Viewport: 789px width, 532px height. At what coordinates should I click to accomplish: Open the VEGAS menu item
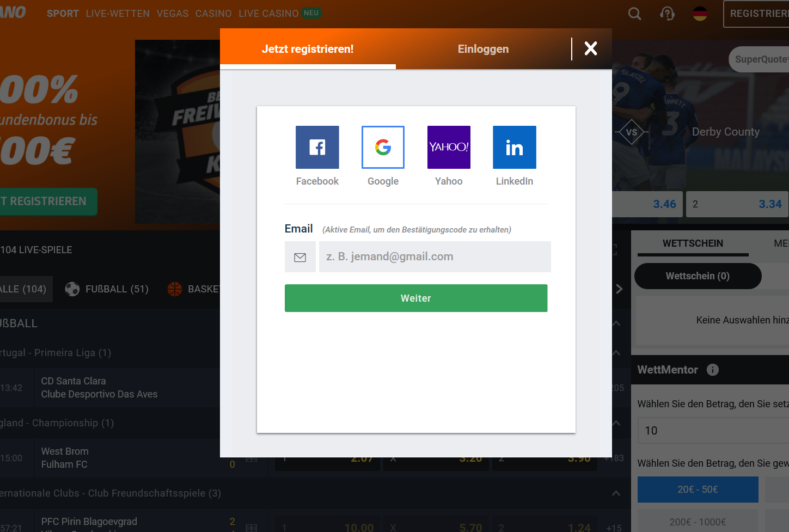point(173,14)
